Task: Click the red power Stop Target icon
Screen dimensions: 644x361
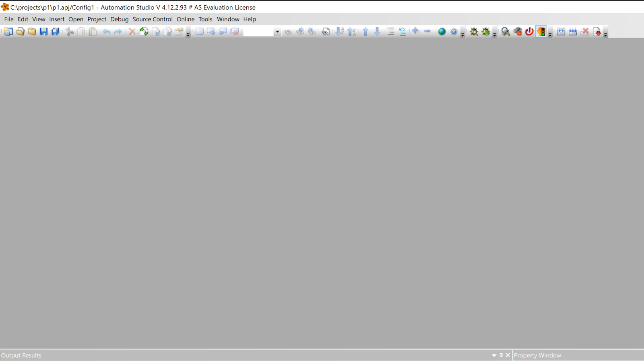Action: tap(529, 31)
